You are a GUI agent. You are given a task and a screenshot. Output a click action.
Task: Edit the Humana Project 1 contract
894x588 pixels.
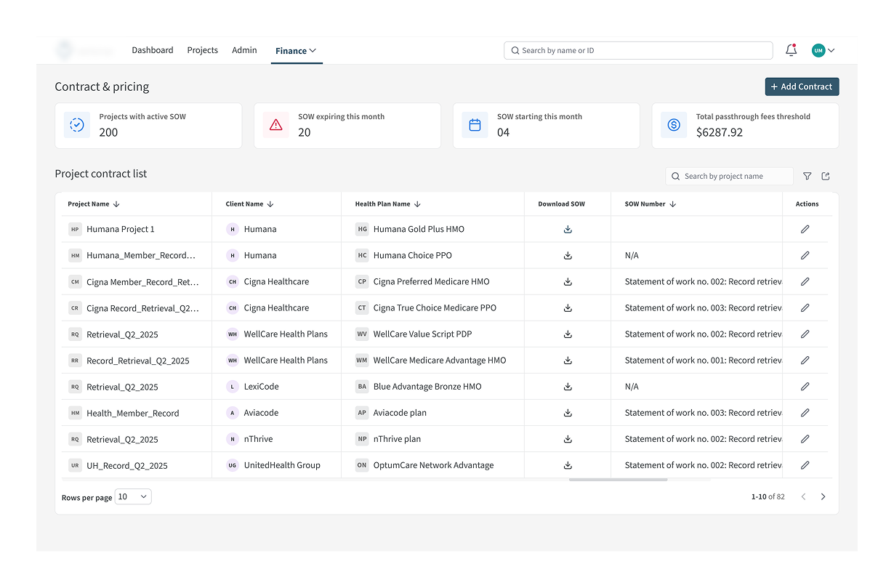point(805,229)
